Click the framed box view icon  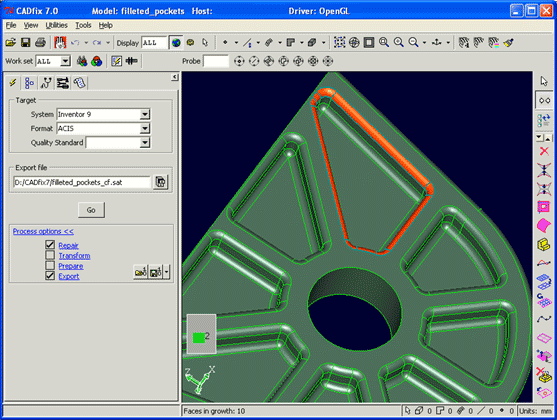(x=369, y=43)
